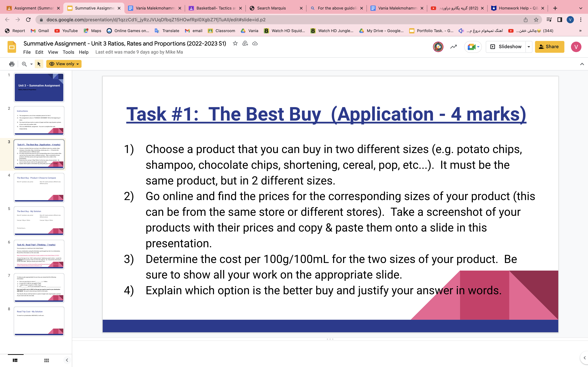The width and height of the screenshot is (588, 367).
Task: Open the print dialog
Action: [x=11, y=64]
